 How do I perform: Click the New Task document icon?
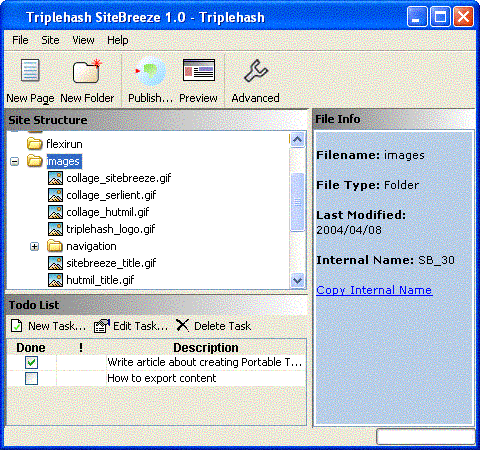17,326
